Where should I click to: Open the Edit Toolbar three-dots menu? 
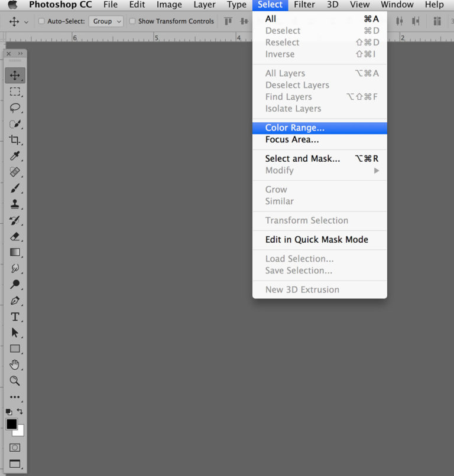click(15, 397)
